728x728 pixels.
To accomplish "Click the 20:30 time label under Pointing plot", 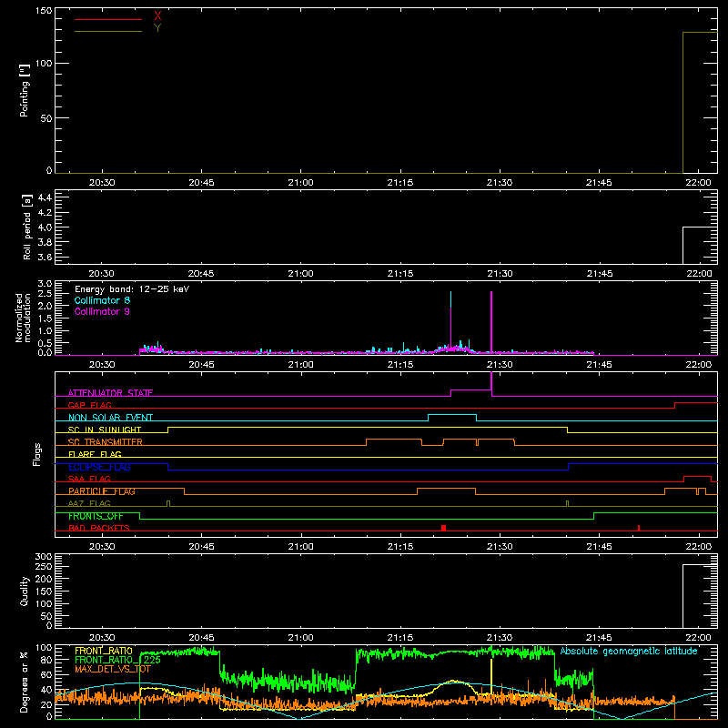I will [x=102, y=183].
